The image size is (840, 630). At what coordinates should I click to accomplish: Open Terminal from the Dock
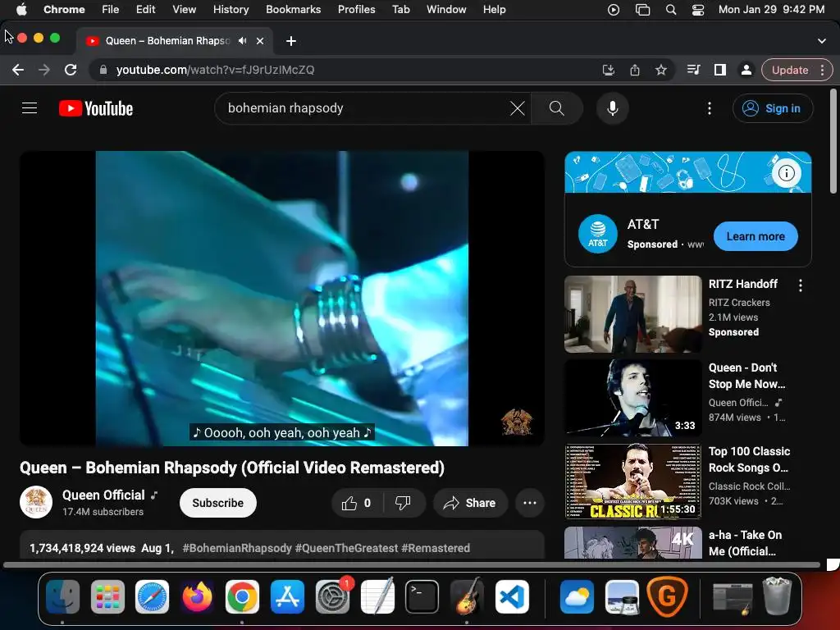point(422,596)
